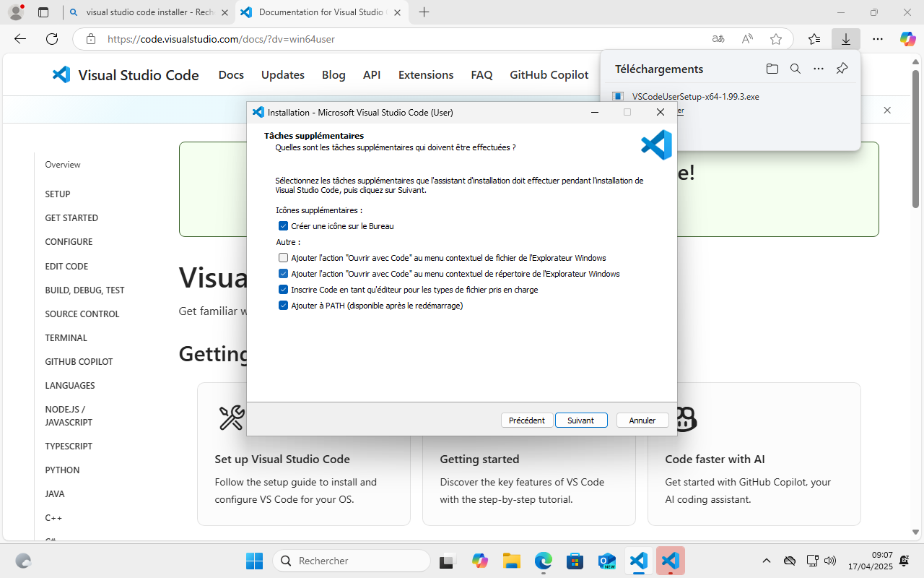Select the Documentation for Visual Studio Code tab
This screenshot has width=924, height=578.
(323, 12)
